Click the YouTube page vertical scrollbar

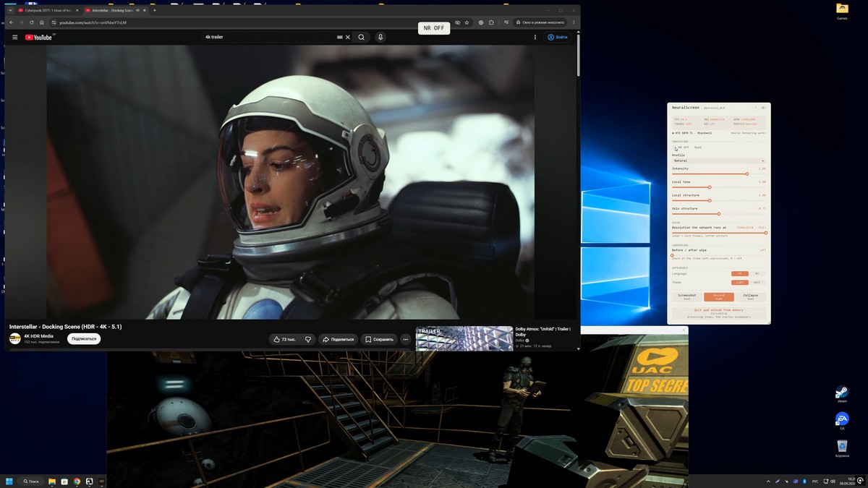point(578,54)
